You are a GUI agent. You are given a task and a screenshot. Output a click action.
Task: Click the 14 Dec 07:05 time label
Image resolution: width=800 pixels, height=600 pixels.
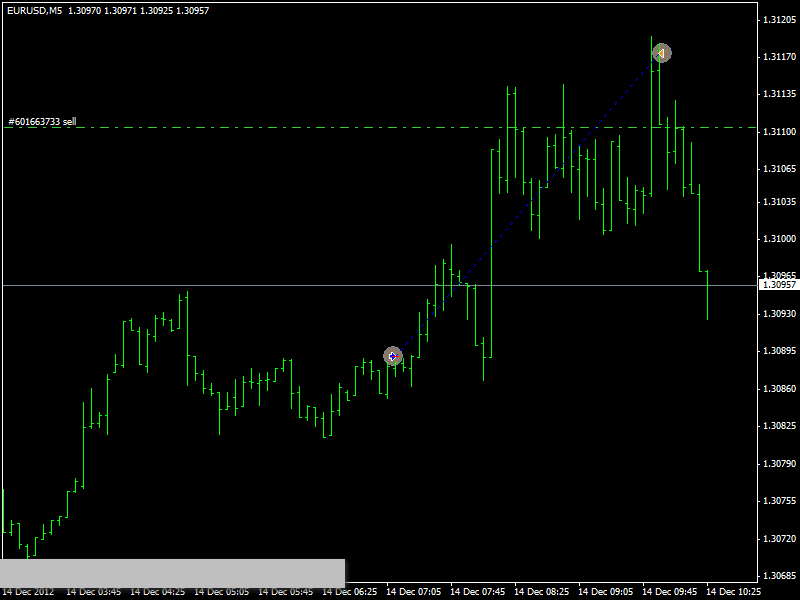click(x=413, y=592)
